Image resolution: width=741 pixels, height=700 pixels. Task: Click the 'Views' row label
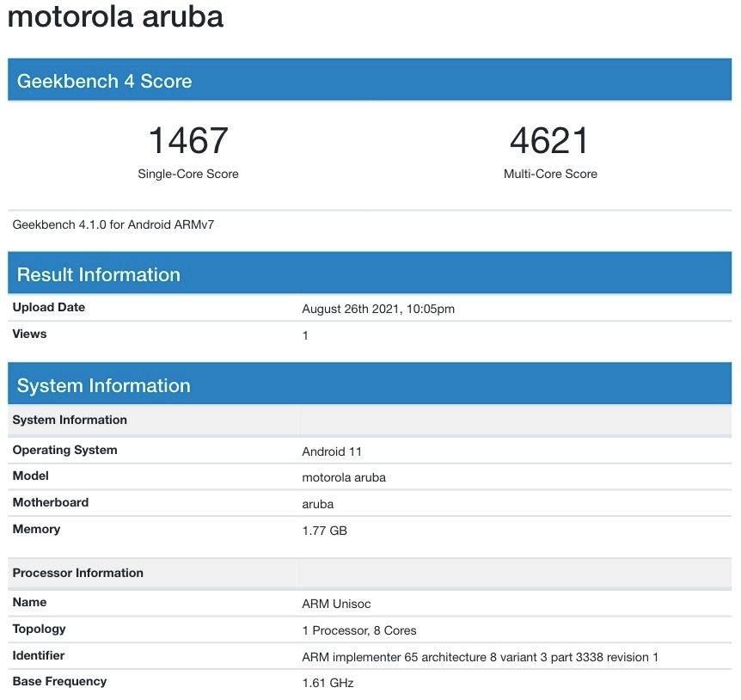coord(30,334)
